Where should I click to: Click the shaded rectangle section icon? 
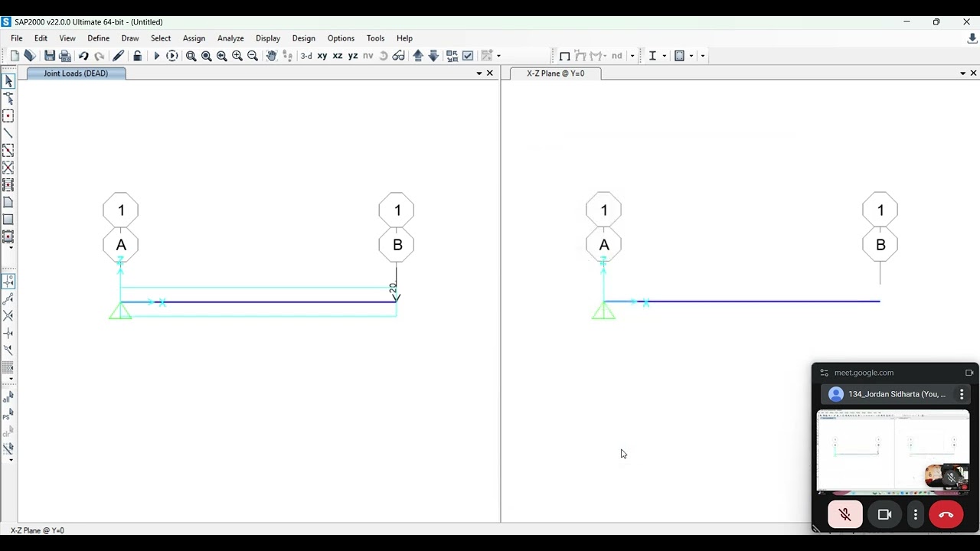pyautogui.click(x=679, y=56)
